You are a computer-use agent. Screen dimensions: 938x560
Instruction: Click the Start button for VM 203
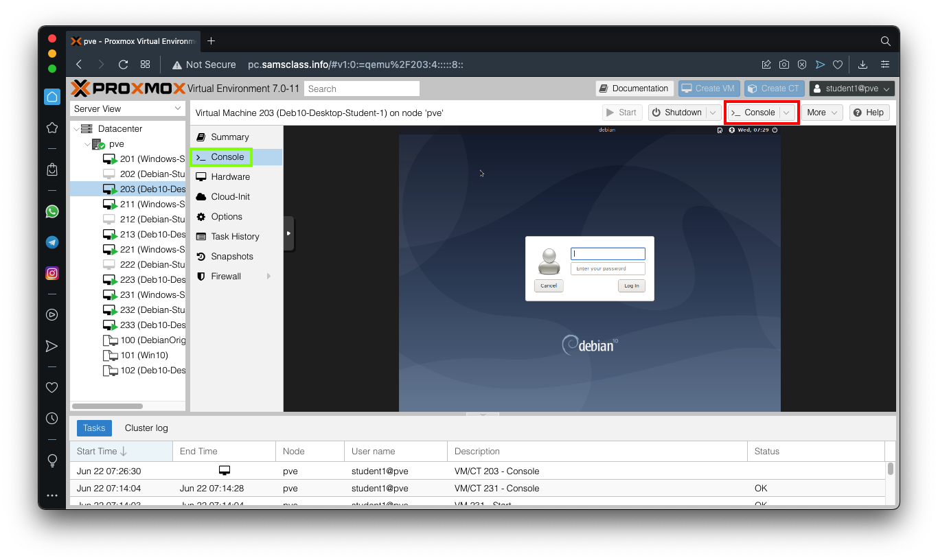tap(622, 113)
